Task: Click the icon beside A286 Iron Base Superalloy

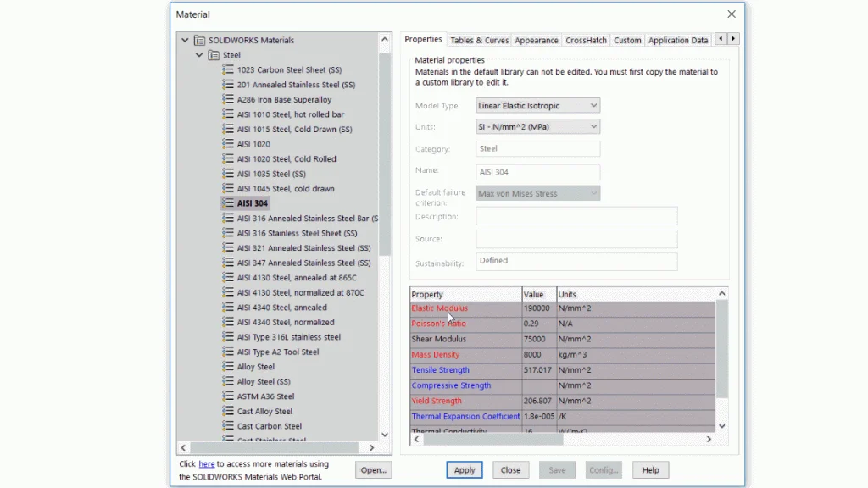Action: (x=227, y=100)
